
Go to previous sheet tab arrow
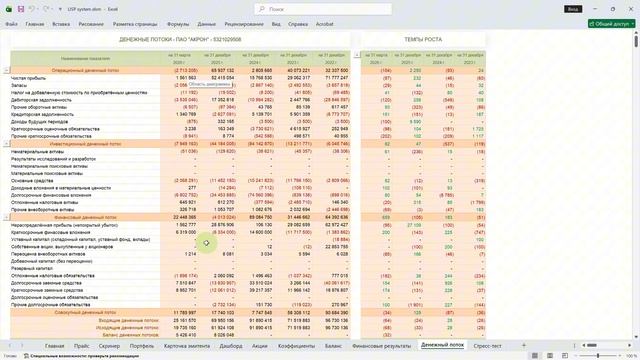pos(10,346)
